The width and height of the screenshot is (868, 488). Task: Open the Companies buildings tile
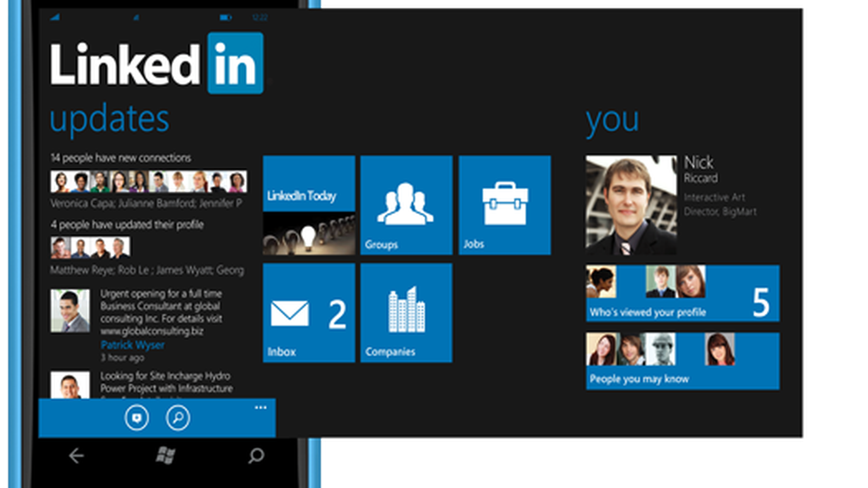[x=406, y=313]
